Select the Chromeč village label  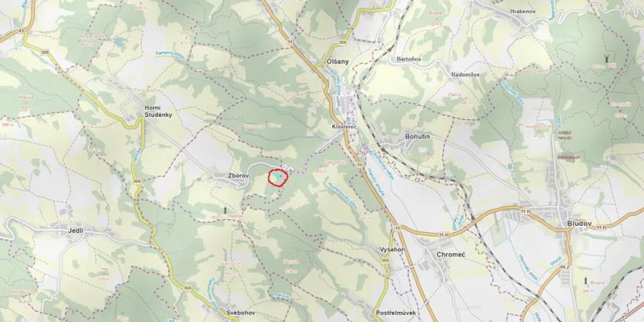(x=451, y=254)
